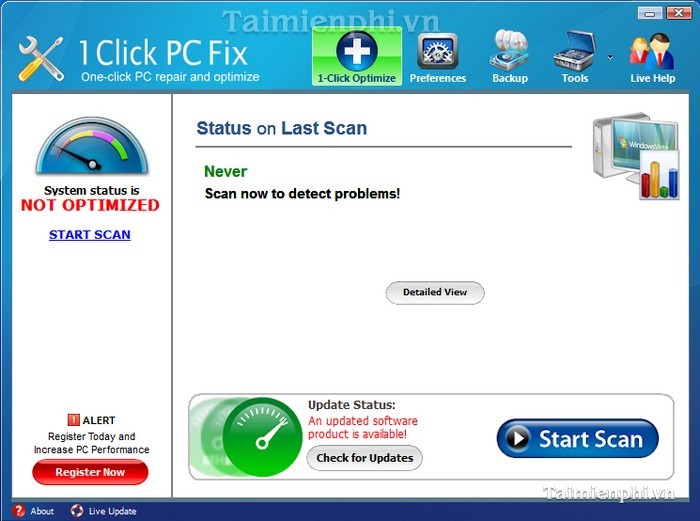The image size is (700, 521).
Task: Select the Preferences label
Action: point(438,78)
